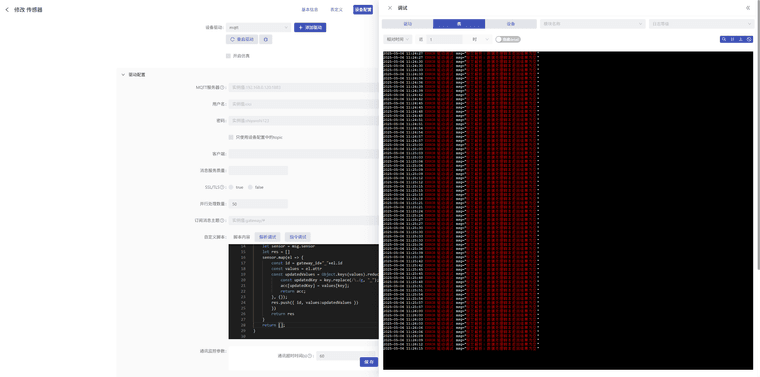Image resolution: width=760 pixels, height=377 pixels.
Task: Toggle the detail switch in debug panel
Action: tap(508, 39)
